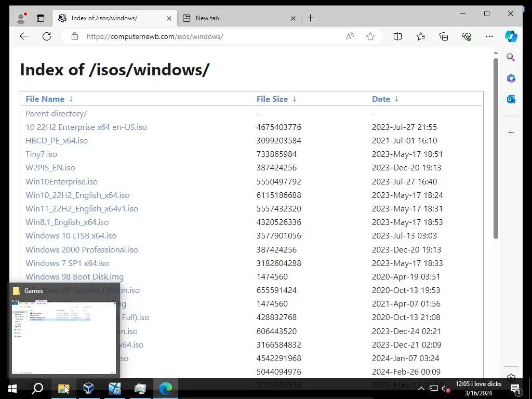Image resolution: width=532 pixels, height=399 pixels.
Task: Download Windows 7 SP1 x64.iso
Action: [67, 263]
